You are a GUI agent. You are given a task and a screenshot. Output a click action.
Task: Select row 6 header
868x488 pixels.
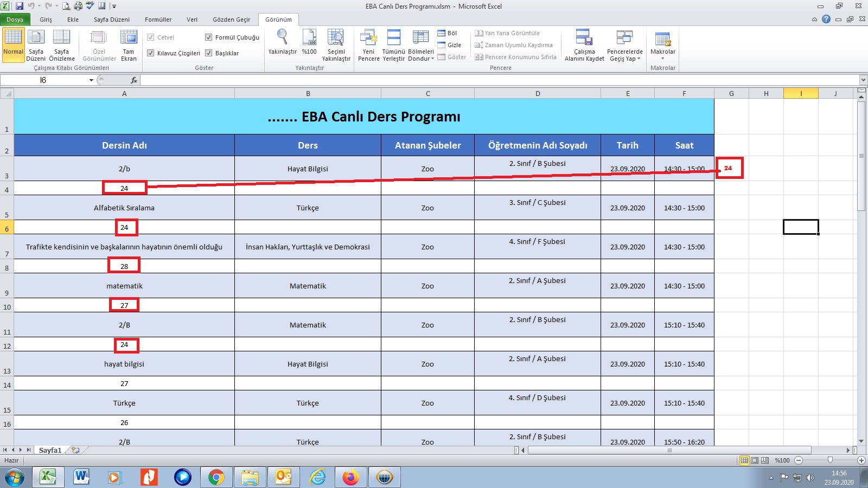[7, 227]
